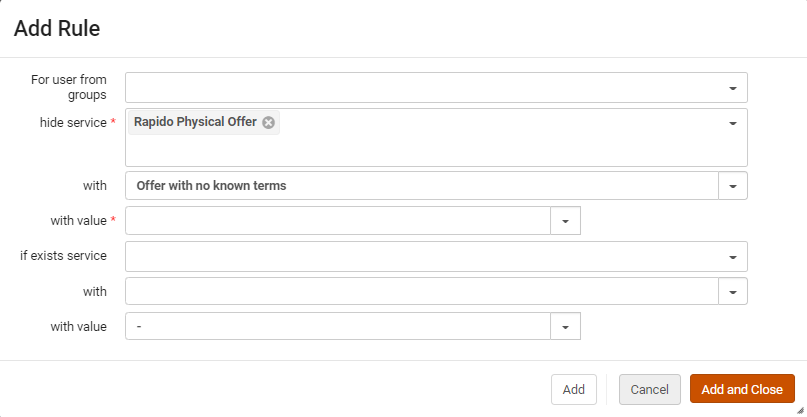Expand the required "with value" dropdown arrow
This screenshot has width=807, height=417.
point(565,221)
